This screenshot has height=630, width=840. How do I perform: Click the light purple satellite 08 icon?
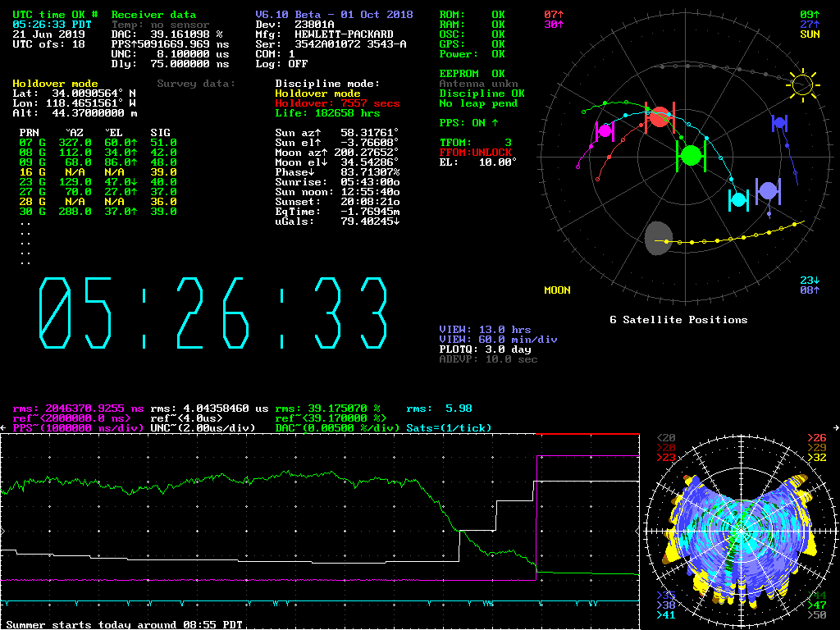click(x=768, y=191)
